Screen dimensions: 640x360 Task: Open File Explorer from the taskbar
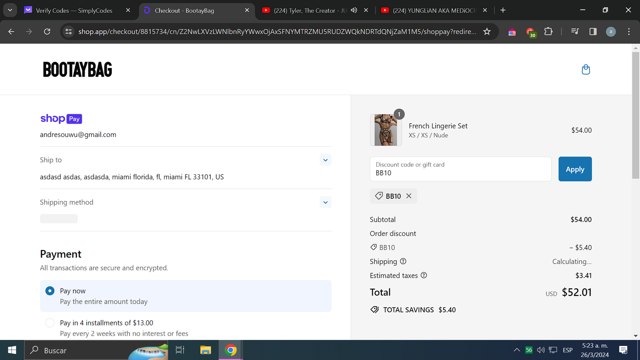click(x=205, y=350)
